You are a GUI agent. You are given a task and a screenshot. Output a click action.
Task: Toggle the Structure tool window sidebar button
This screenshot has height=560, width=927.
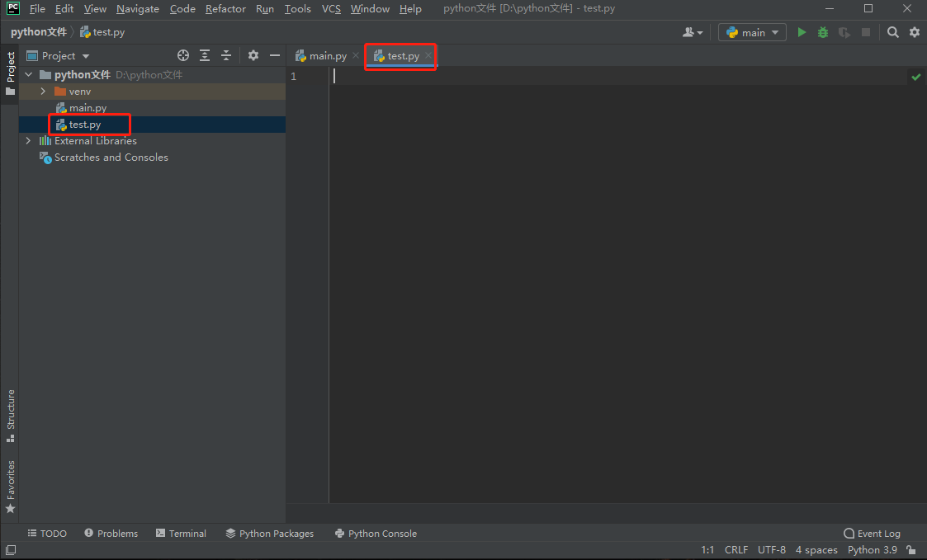pos(10,416)
